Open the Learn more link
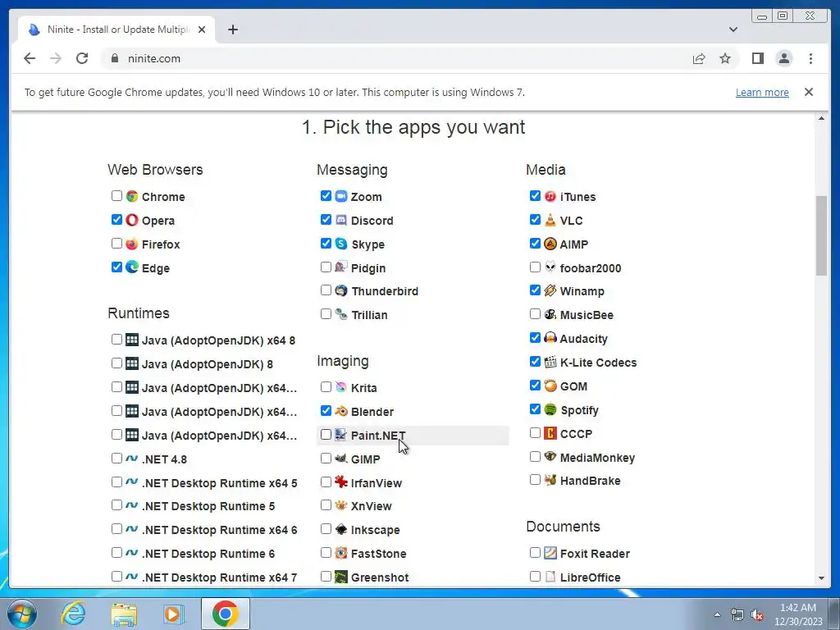The height and width of the screenshot is (630, 840). click(x=762, y=92)
